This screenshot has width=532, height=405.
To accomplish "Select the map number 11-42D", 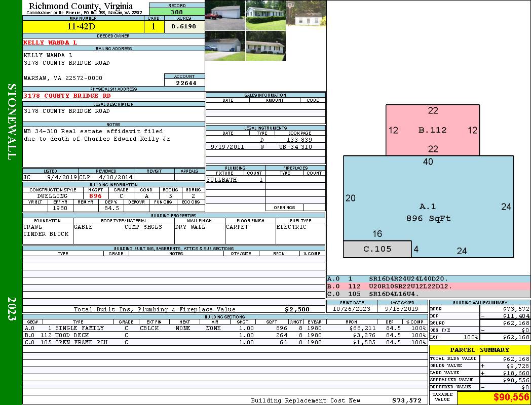I will [x=81, y=26].
